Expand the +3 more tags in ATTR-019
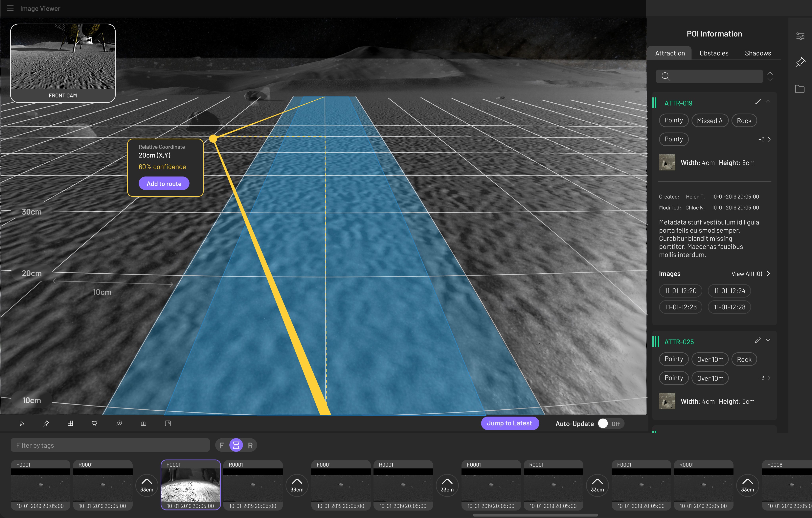This screenshot has height=518, width=812. coord(764,139)
